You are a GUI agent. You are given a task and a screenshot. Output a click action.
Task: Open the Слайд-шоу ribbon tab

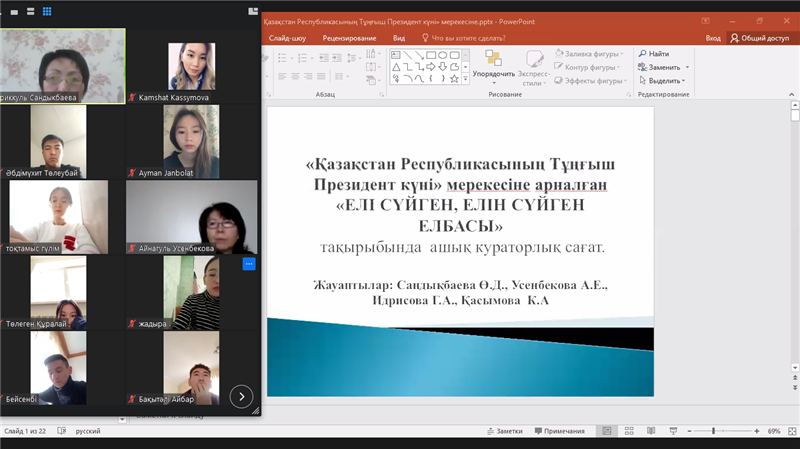coord(288,38)
